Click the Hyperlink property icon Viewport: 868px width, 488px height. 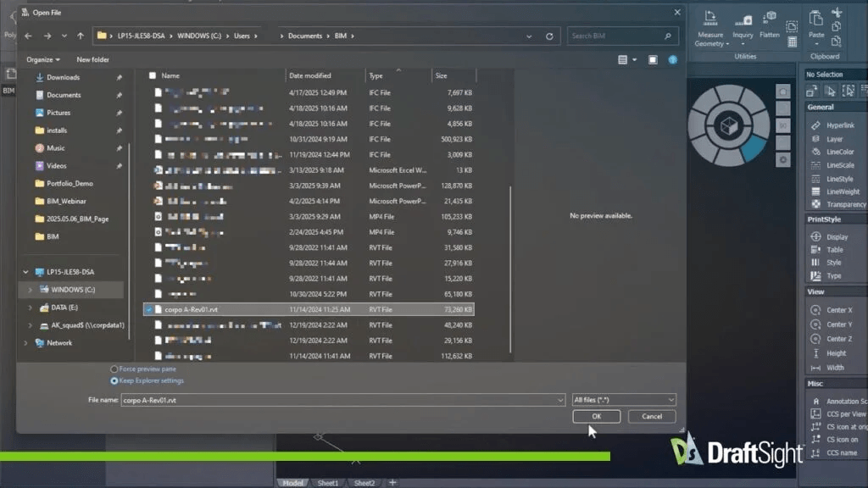(x=815, y=125)
